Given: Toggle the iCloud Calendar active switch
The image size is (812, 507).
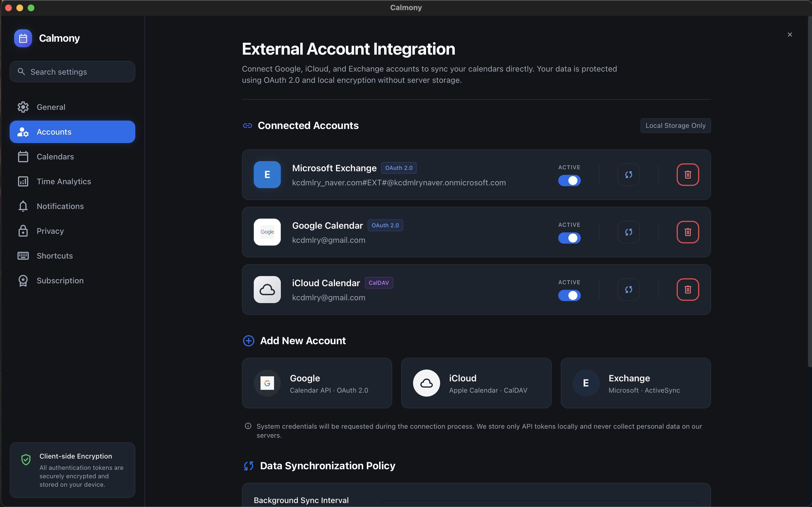Looking at the screenshot, I should [x=570, y=295].
